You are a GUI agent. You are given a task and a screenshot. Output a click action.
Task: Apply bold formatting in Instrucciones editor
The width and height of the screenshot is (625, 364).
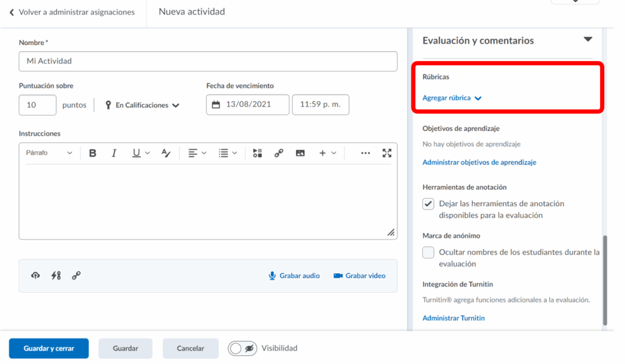click(93, 153)
